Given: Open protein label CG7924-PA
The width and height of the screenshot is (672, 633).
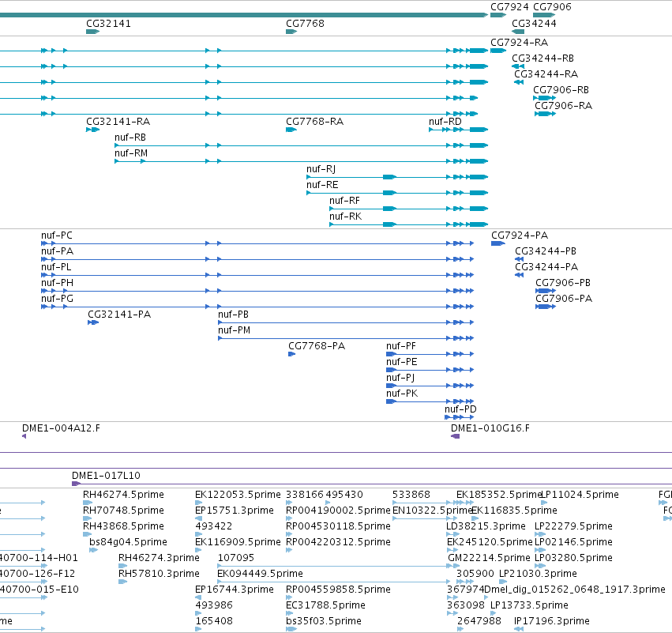Looking at the screenshot, I should 520,235.
